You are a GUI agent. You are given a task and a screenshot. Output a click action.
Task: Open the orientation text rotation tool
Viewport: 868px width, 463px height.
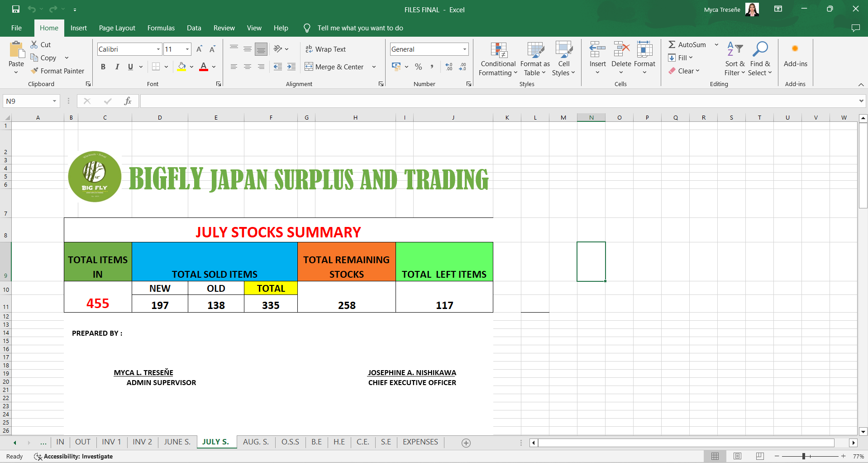click(x=278, y=48)
